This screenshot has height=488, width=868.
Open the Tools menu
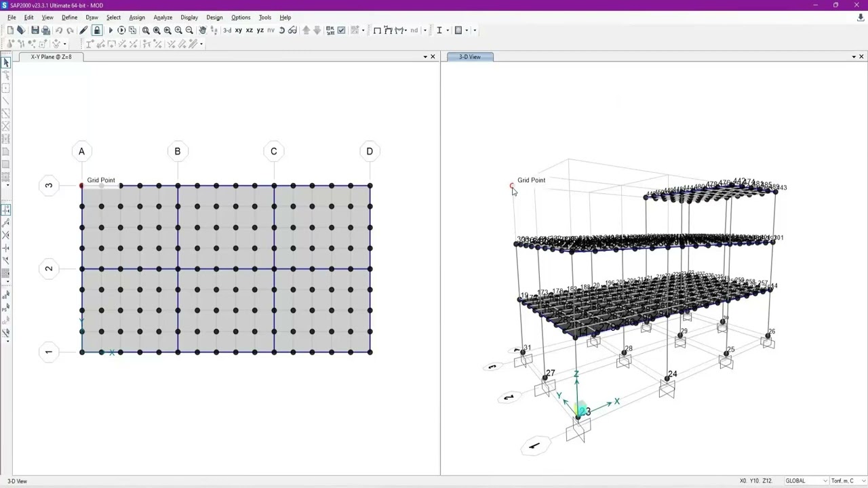264,18
